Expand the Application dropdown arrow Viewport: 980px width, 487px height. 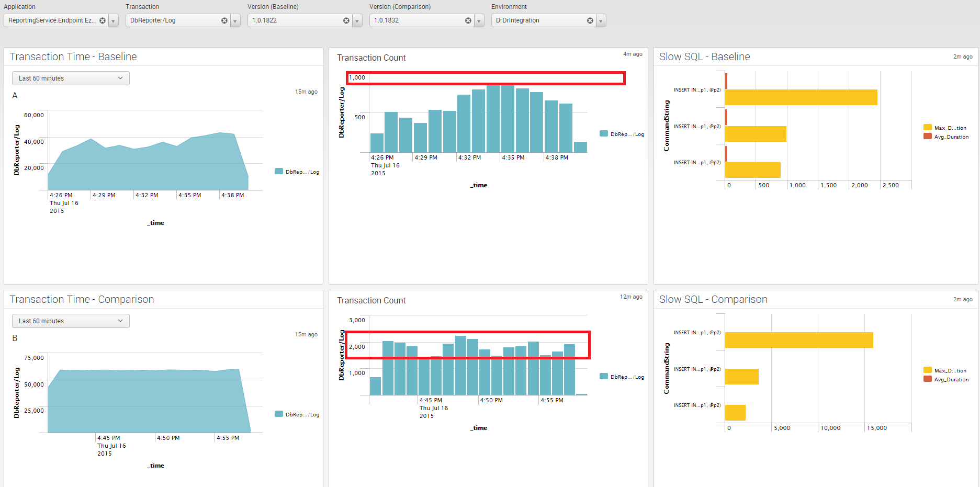(x=114, y=21)
